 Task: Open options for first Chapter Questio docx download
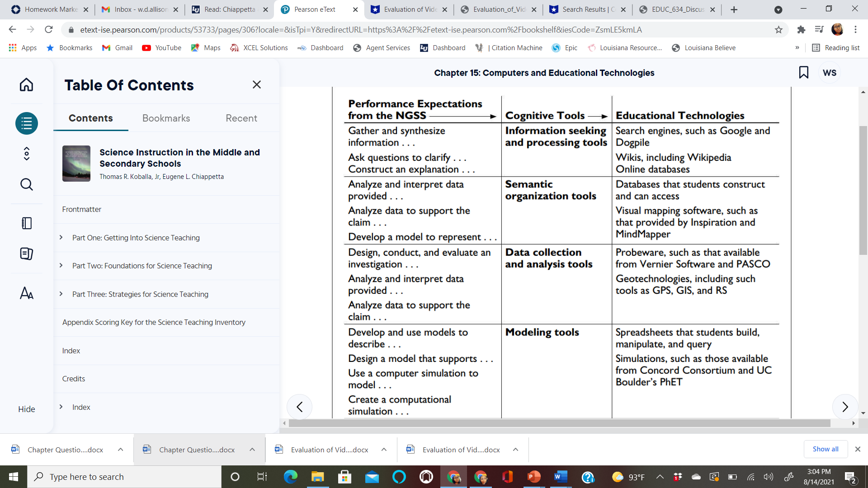coord(121,450)
